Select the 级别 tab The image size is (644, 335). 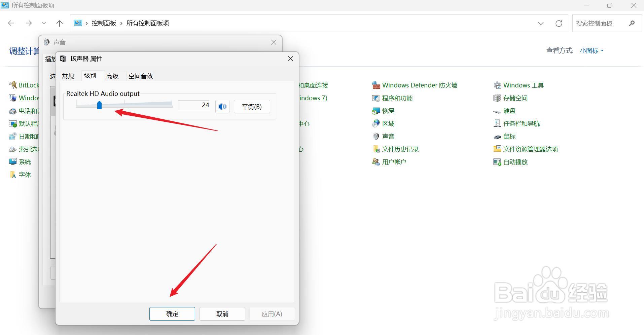[x=90, y=76]
